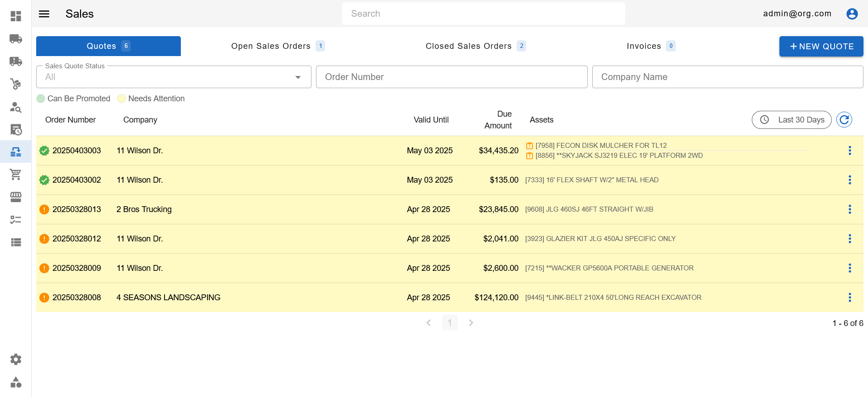Open actions menu for quote 20250328008
This screenshot has height=397, width=868.
(850, 298)
